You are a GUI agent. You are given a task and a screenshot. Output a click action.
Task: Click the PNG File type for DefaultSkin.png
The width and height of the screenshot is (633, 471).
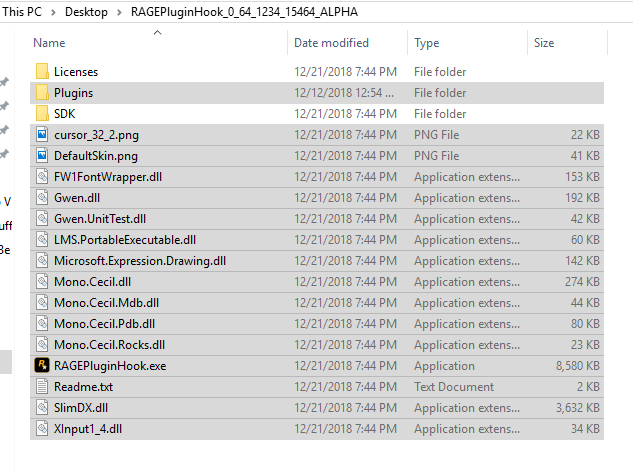point(436,156)
